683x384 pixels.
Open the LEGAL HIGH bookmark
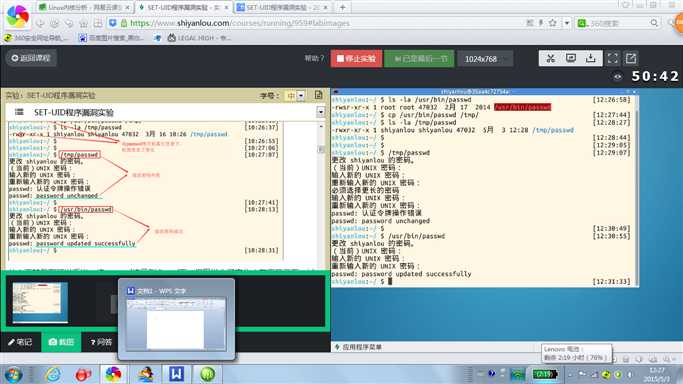click(199, 38)
